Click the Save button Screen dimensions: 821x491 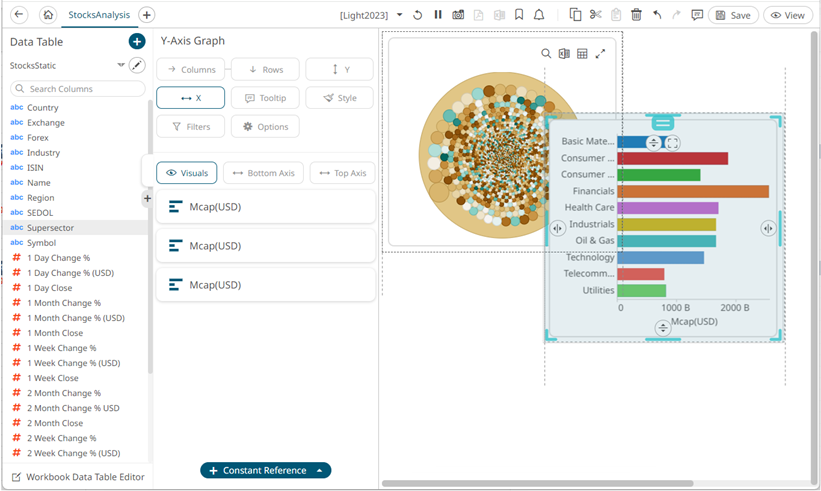733,15
